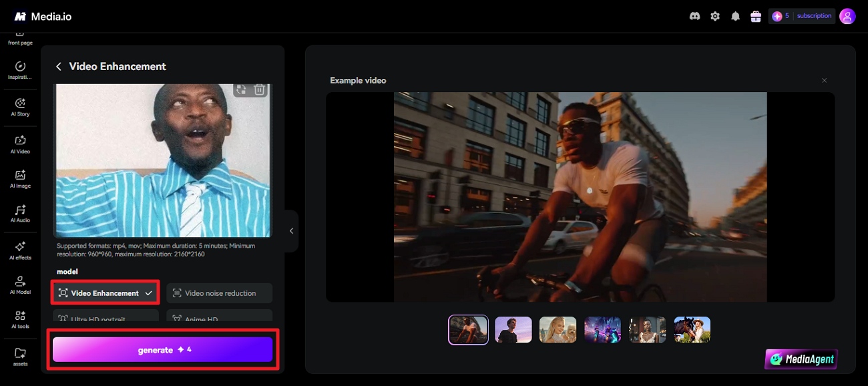This screenshot has width=868, height=386.
Task: Open AI Story in the sidebar
Action: pos(19,107)
